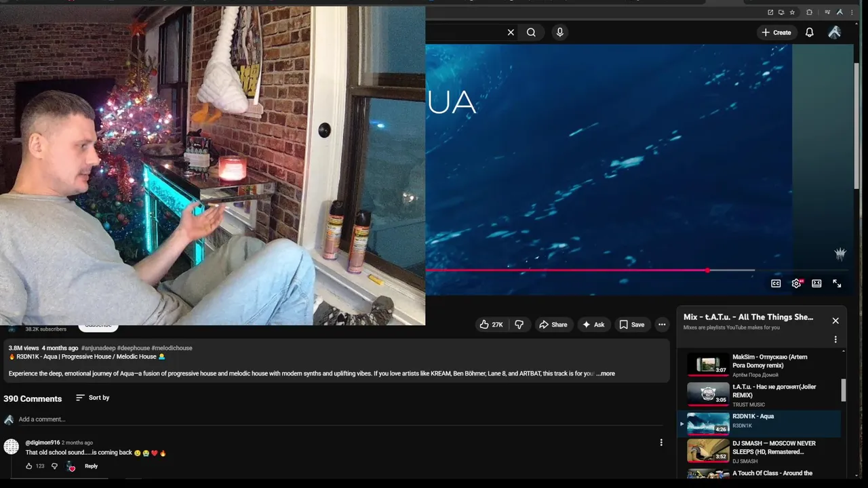Share the video
The width and height of the screenshot is (868, 488).
(553, 325)
